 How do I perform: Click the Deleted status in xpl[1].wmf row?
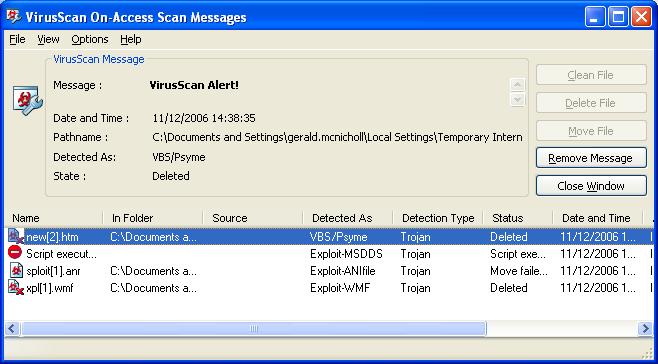(509, 288)
